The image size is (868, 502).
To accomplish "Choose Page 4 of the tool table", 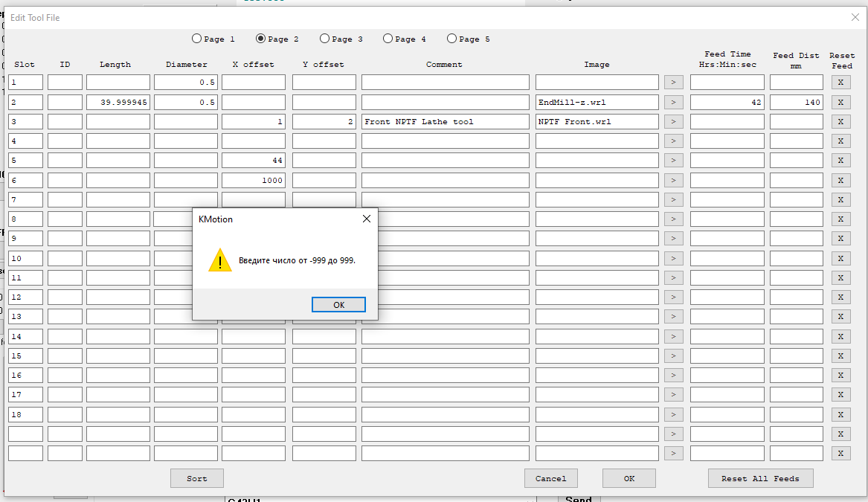I will (x=388, y=39).
